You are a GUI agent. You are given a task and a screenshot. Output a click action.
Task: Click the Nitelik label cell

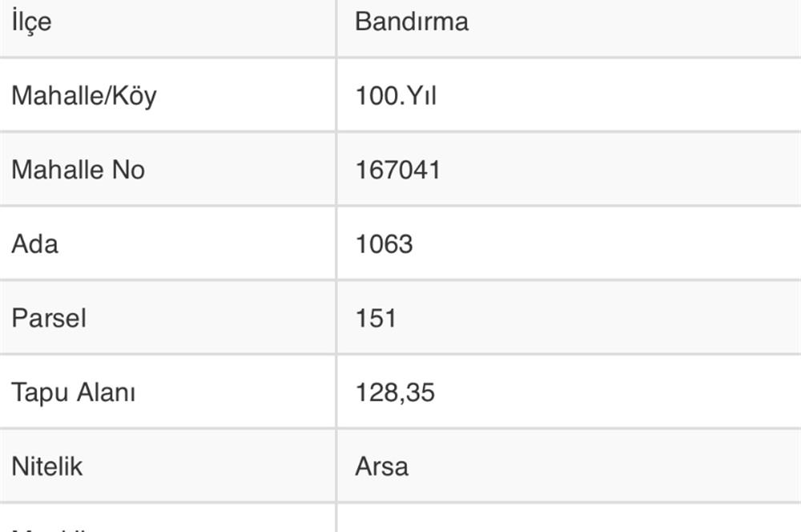click(167, 465)
